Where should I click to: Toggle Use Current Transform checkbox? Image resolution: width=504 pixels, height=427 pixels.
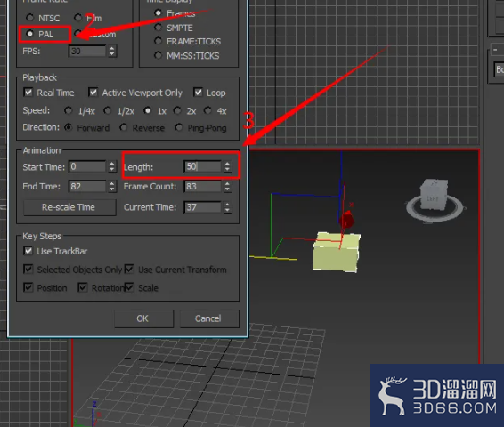coord(129,269)
